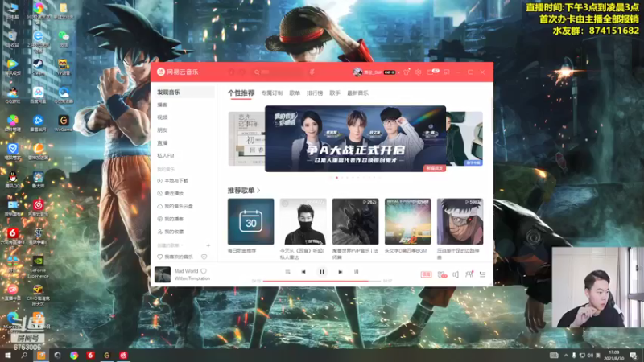Switch to the 歌单 tab
Screen dimensions: 644x362
point(295,93)
